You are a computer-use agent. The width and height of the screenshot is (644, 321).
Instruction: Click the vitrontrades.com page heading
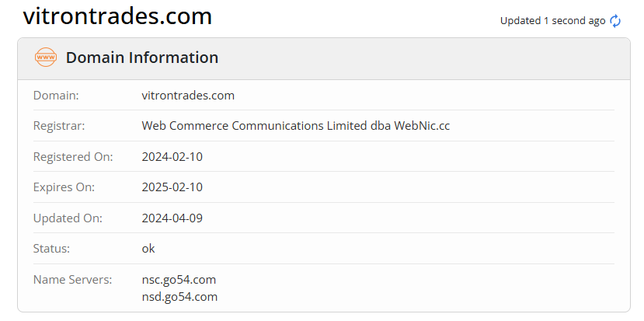click(x=117, y=16)
